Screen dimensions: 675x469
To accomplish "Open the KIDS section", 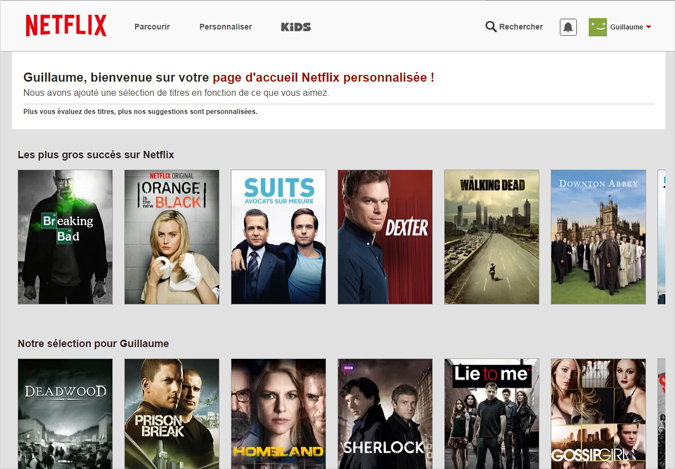I will click(x=296, y=27).
